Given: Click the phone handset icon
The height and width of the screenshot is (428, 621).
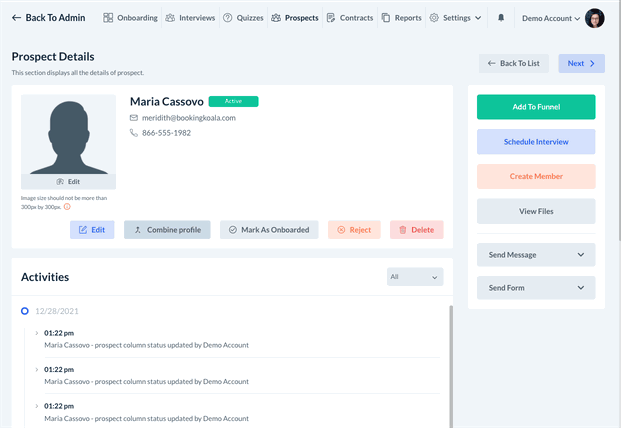Looking at the screenshot, I should point(134,133).
